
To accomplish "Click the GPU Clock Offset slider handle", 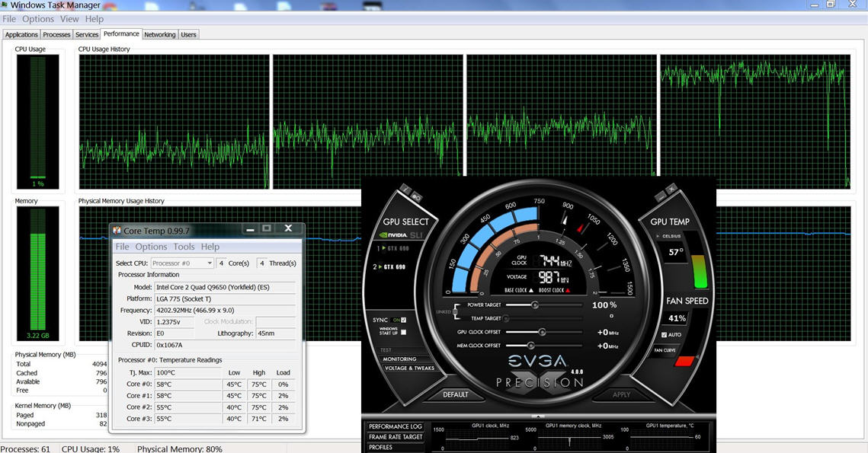I will (x=542, y=332).
